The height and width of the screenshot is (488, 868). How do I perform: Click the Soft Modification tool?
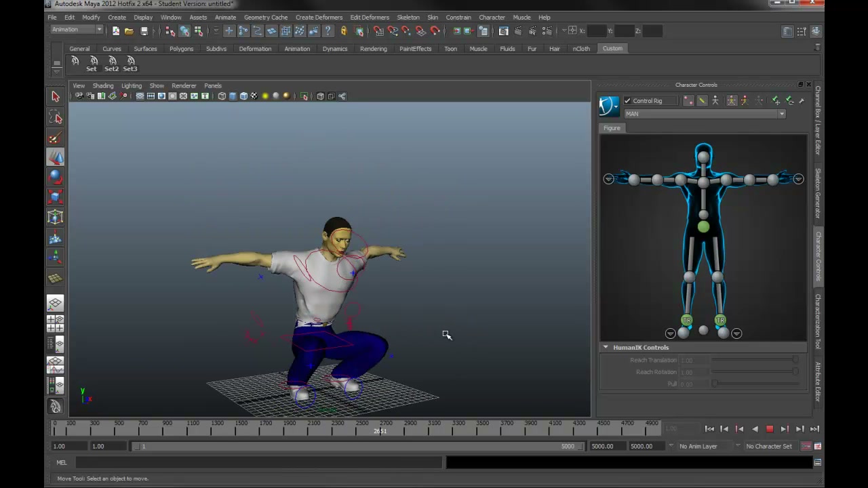[56, 238]
